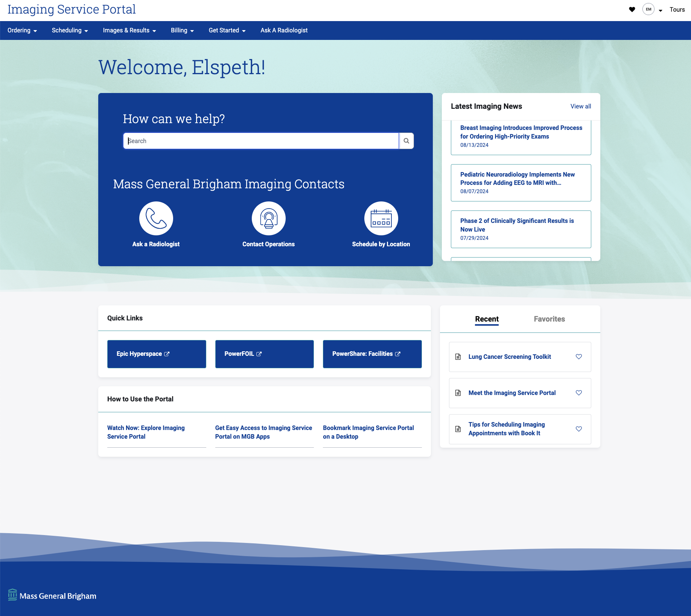Open the Tours link
The width and height of the screenshot is (691, 616).
point(677,9)
